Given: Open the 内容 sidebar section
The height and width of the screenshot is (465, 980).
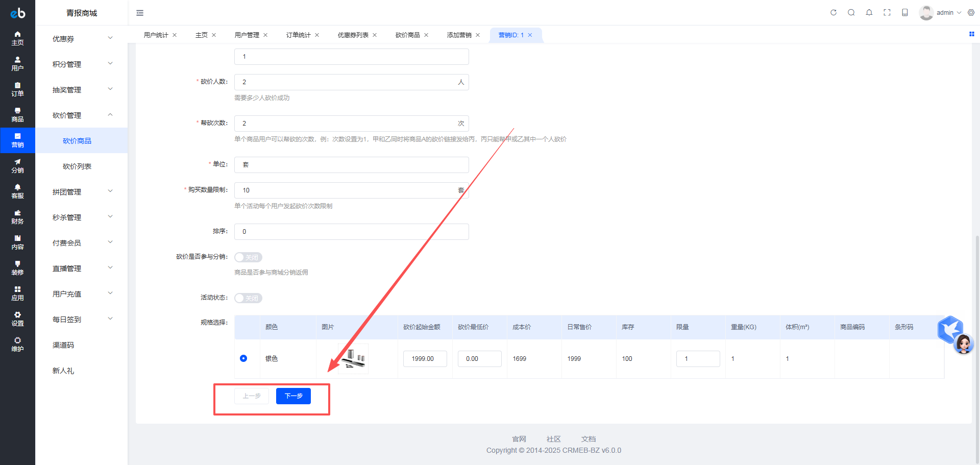Looking at the screenshot, I should pos(17,242).
